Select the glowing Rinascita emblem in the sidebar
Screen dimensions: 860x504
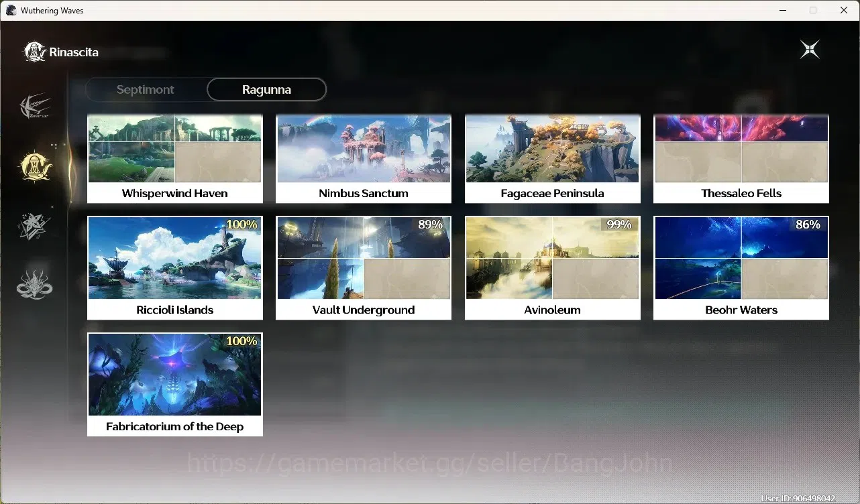35,166
